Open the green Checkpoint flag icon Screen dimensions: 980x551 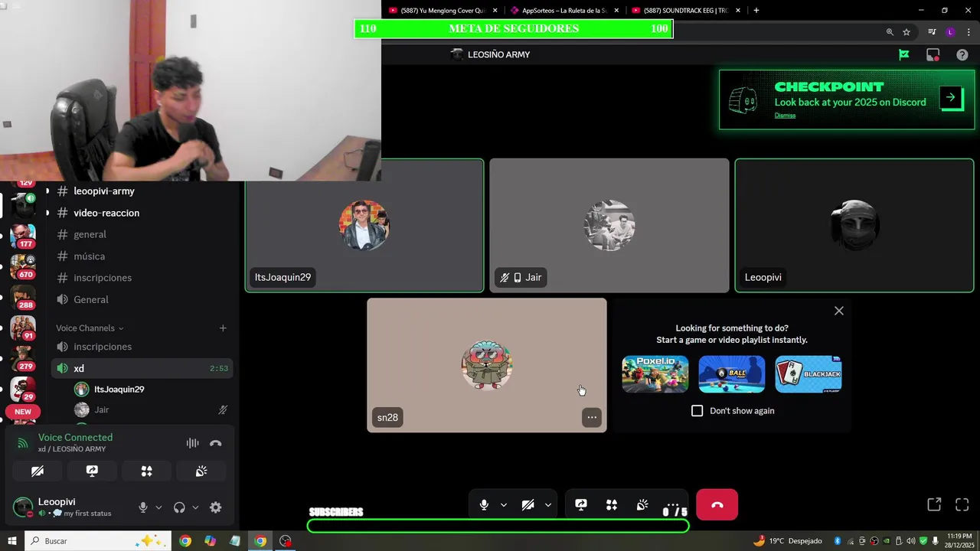(x=904, y=54)
